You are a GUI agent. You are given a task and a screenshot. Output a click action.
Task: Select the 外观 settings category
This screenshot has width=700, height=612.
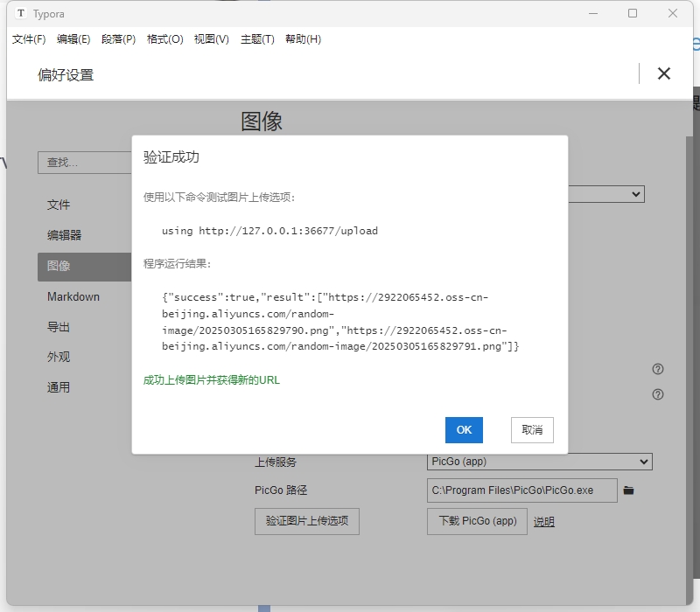click(59, 357)
